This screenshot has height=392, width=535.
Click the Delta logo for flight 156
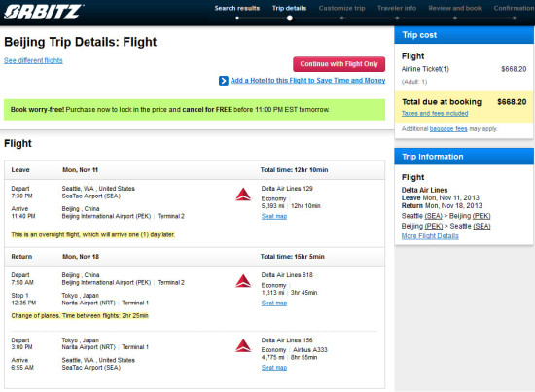(x=243, y=346)
